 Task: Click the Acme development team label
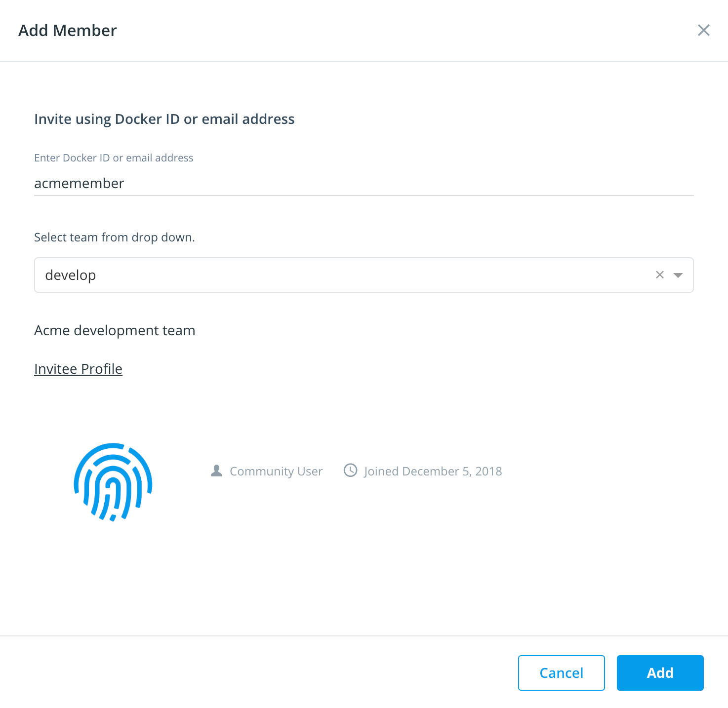pyautogui.click(x=115, y=330)
